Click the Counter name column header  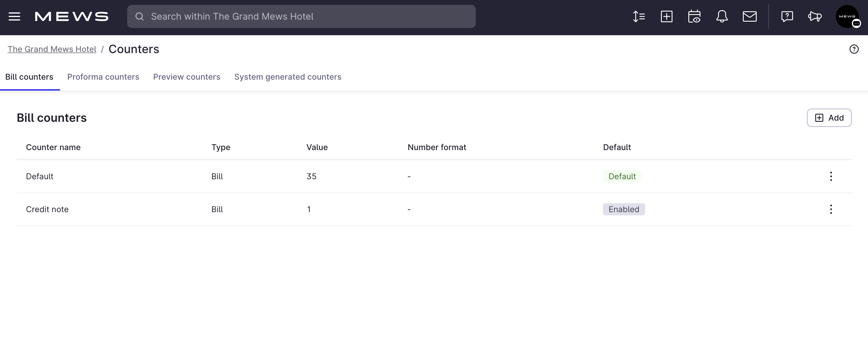[53, 147]
